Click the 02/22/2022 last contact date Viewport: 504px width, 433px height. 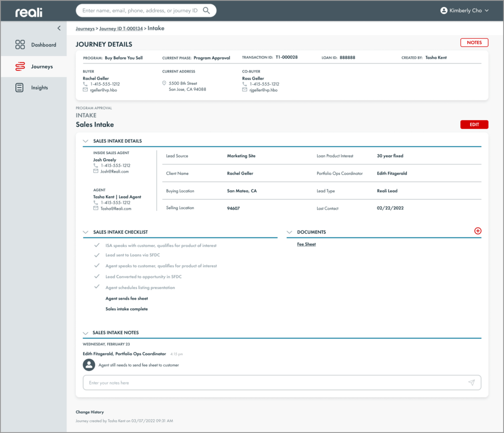coord(390,208)
